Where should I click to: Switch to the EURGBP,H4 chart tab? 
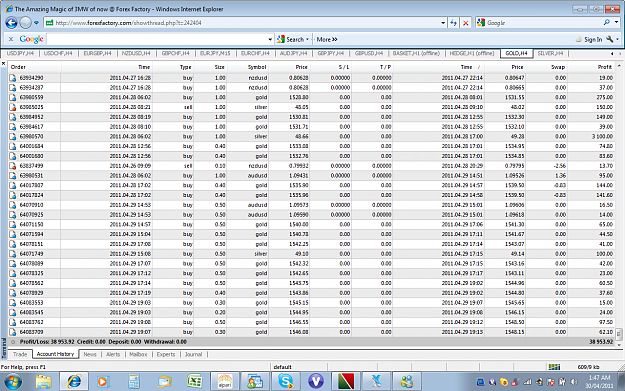[97, 53]
